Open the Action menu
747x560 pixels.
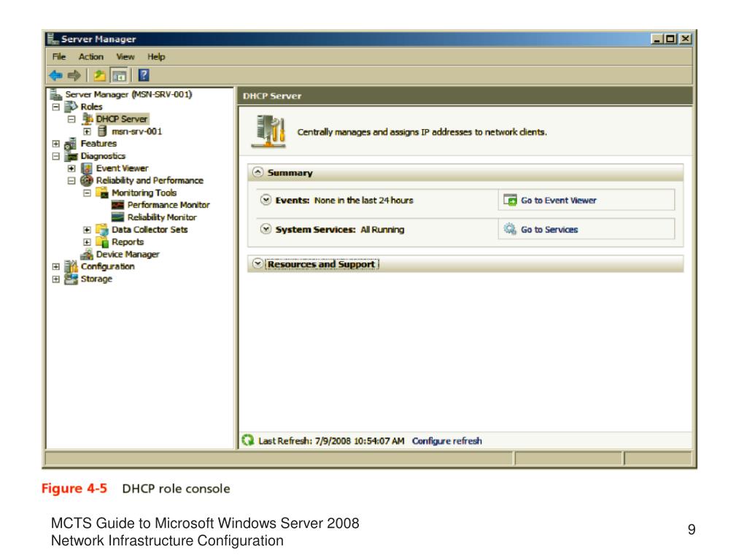91,57
